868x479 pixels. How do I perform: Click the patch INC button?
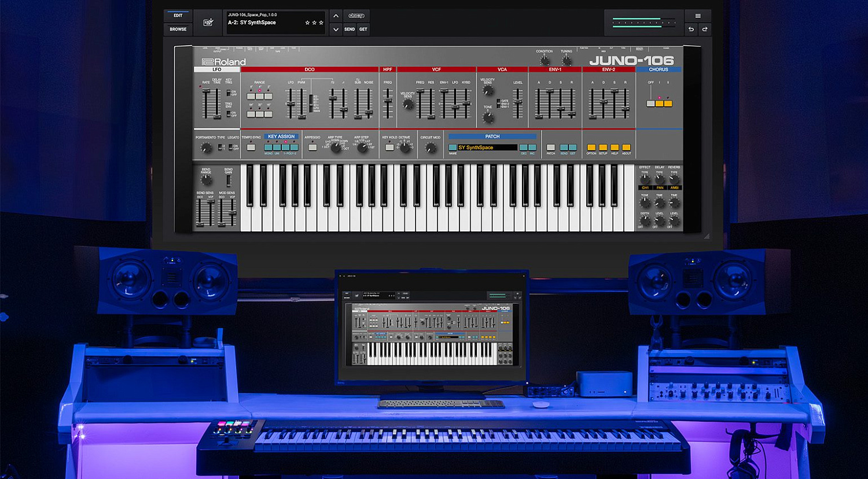click(532, 148)
